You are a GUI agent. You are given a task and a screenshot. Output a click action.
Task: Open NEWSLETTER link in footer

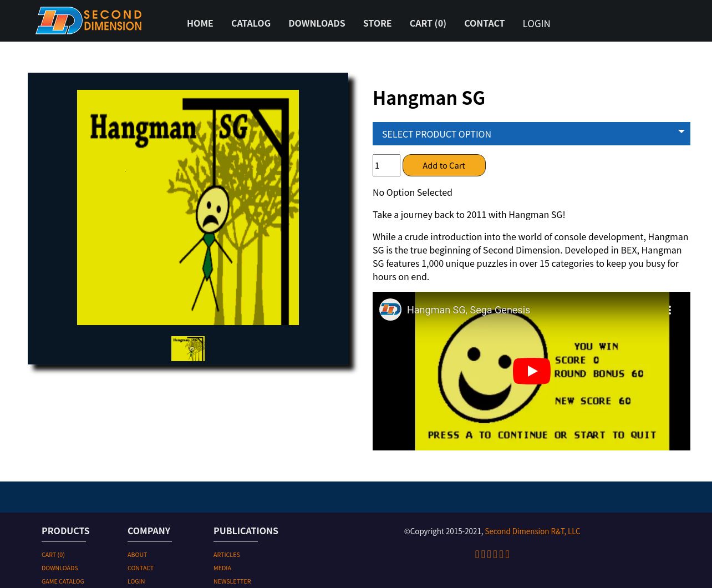(x=232, y=581)
